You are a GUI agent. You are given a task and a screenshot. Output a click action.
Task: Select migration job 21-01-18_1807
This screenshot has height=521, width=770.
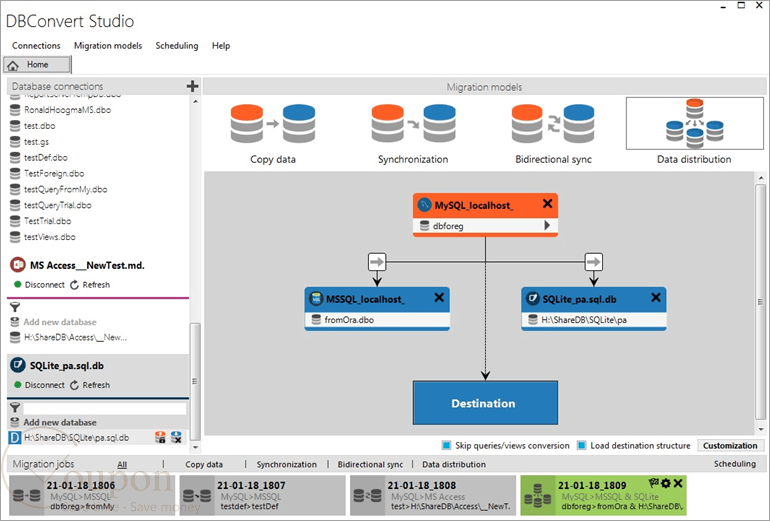coord(261,495)
